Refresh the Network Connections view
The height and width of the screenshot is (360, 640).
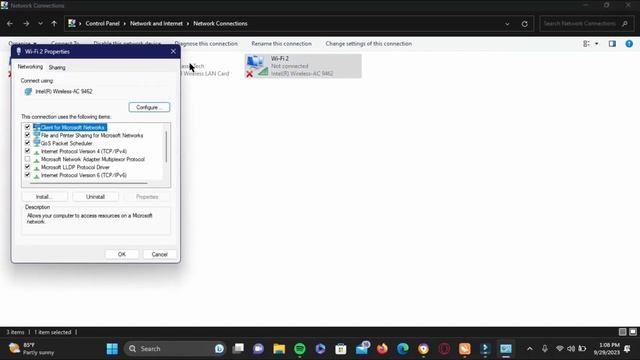(x=524, y=24)
